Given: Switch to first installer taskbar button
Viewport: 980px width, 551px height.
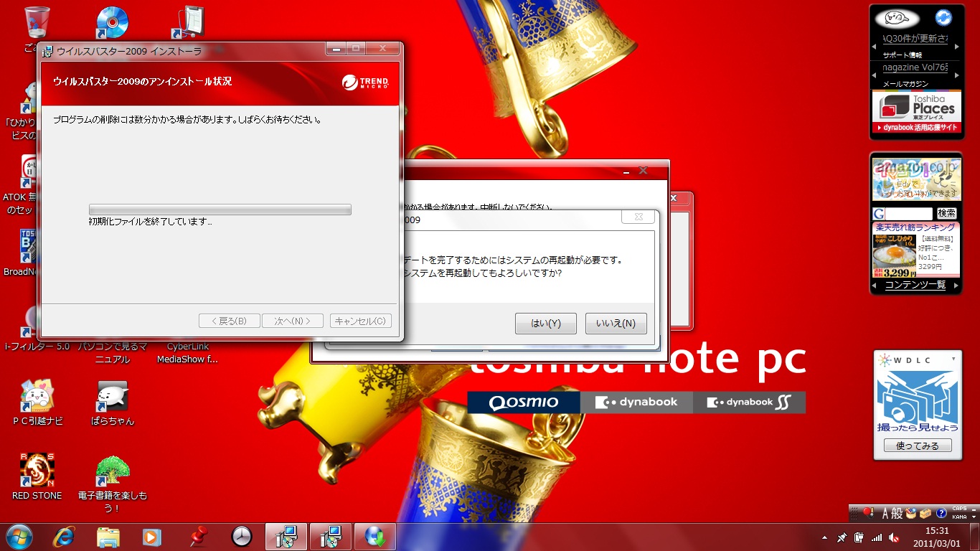Looking at the screenshot, I should coord(286,537).
